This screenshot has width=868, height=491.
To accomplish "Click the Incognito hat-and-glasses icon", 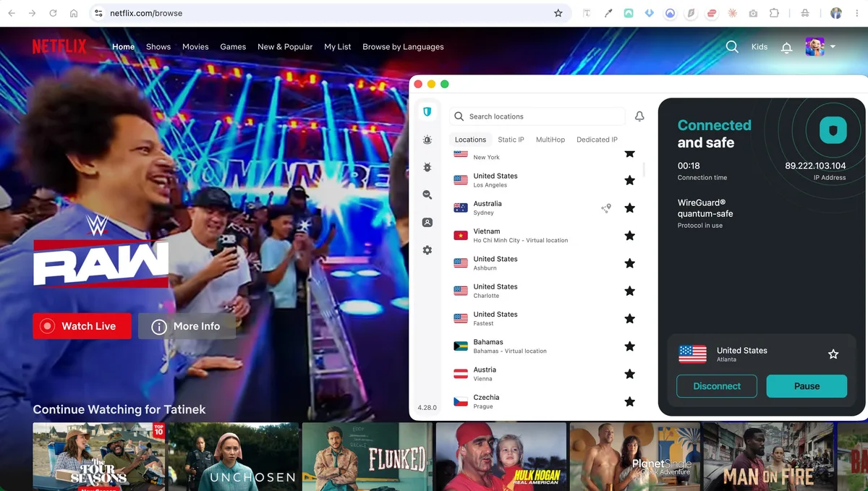I will (x=805, y=13).
